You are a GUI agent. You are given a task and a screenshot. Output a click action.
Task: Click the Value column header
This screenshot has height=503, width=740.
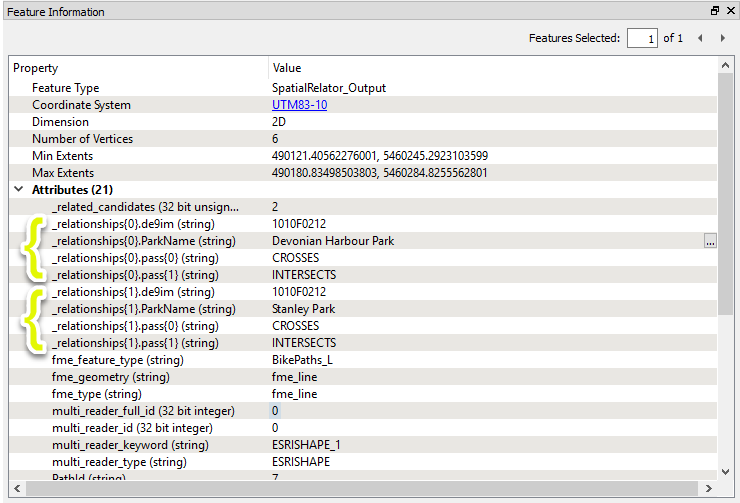click(x=287, y=68)
